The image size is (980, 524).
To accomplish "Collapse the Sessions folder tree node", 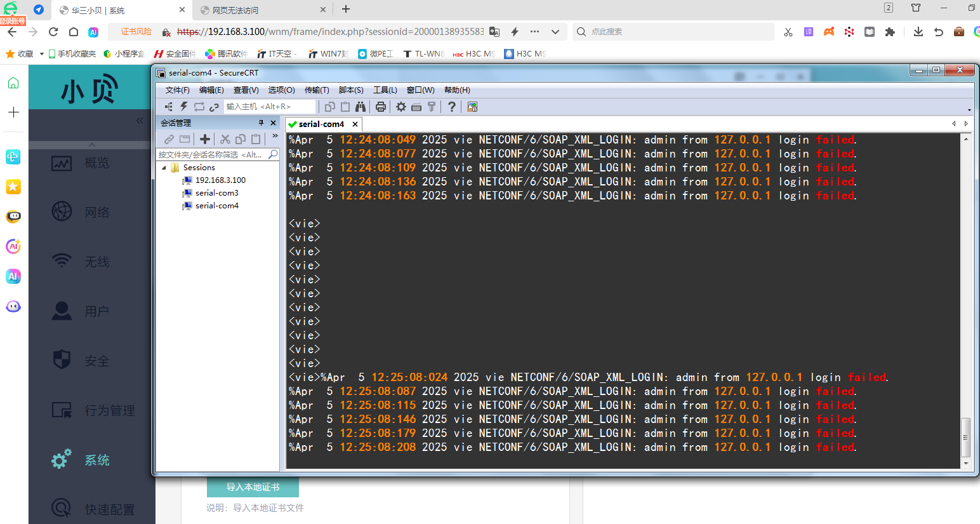I will [x=164, y=168].
